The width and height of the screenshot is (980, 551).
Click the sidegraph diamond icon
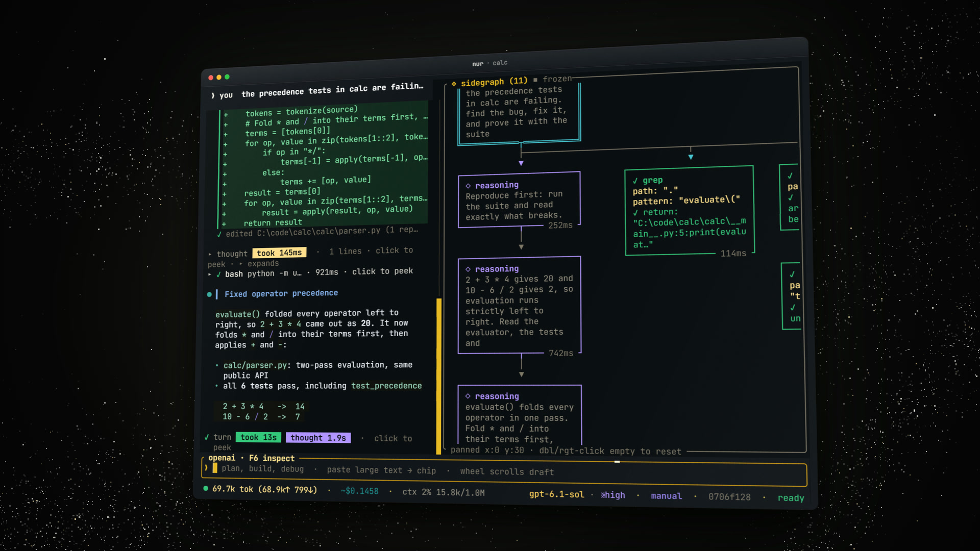[x=454, y=84]
